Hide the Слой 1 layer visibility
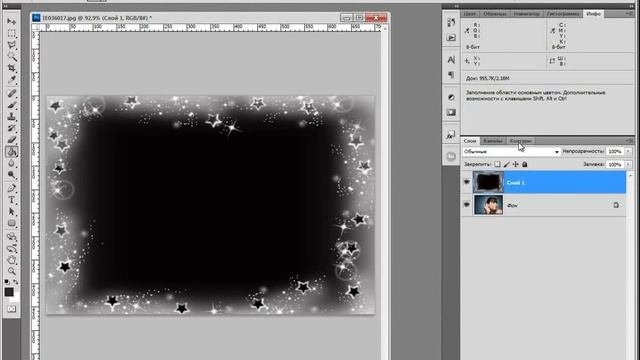 tap(467, 182)
